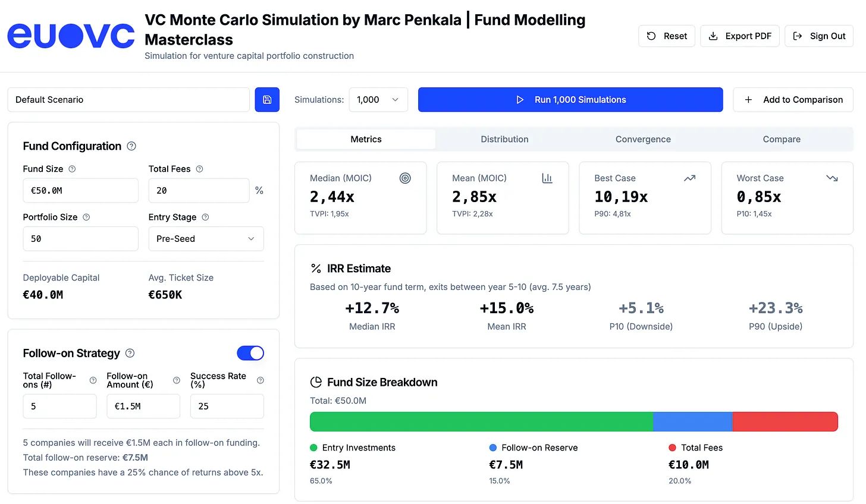Screen dimensions: 866x504
Task: Run 1,000 Simulations
Action: click(x=570, y=100)
